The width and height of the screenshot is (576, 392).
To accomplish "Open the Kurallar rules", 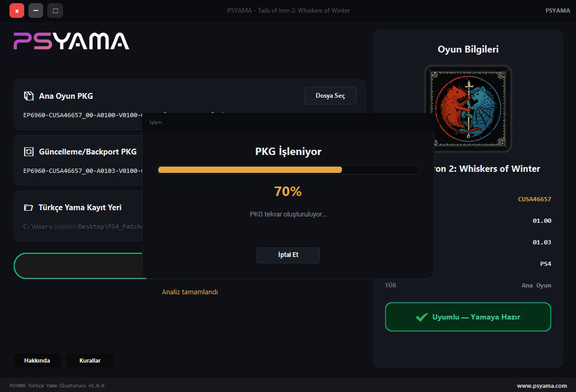I will [90, 360].
